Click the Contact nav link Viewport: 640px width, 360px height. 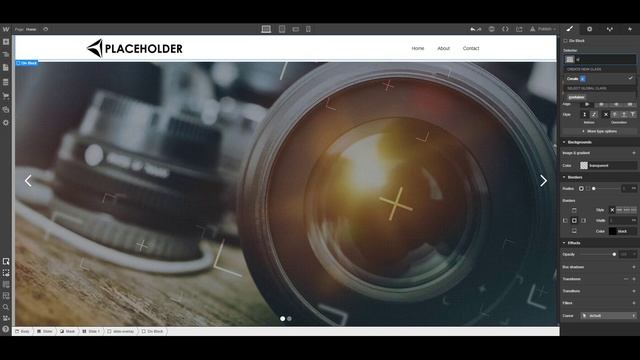point(471,48)
